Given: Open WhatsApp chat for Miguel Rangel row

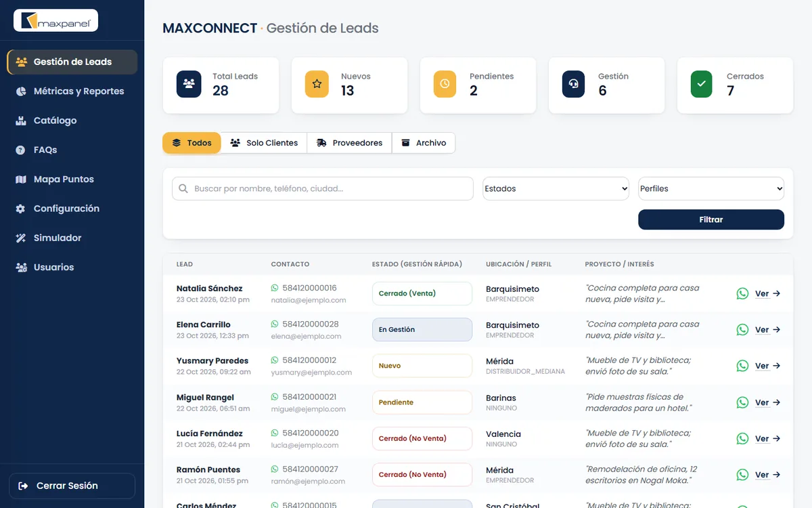Looking at the screenshot, I should pyautogui.click(x=742, y=402).
